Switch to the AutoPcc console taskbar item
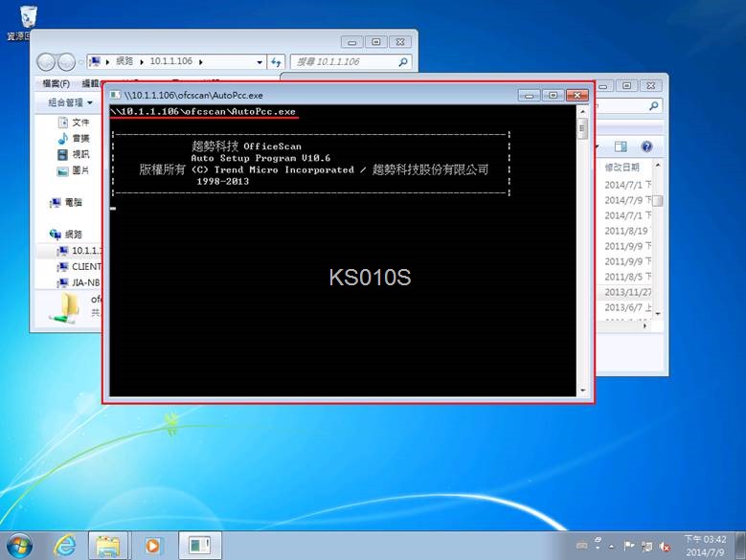Screen dimensions: 746x560 (198, 545)
